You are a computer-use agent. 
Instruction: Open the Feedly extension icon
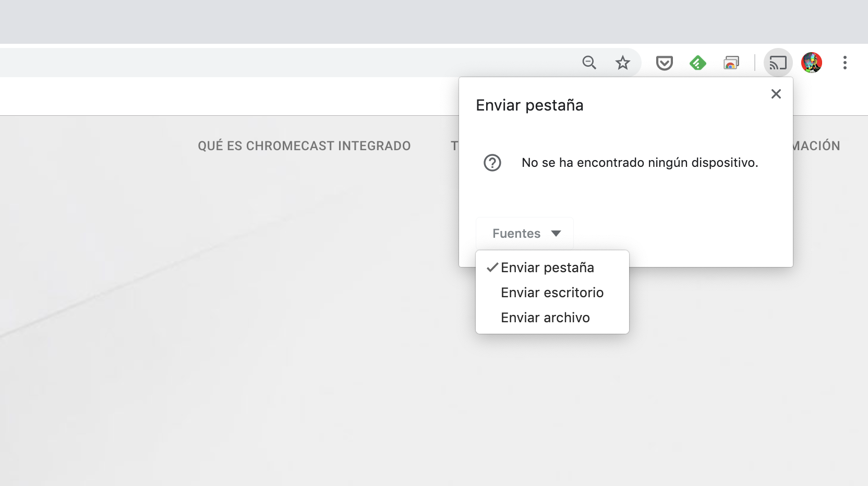tap(698, 63)
